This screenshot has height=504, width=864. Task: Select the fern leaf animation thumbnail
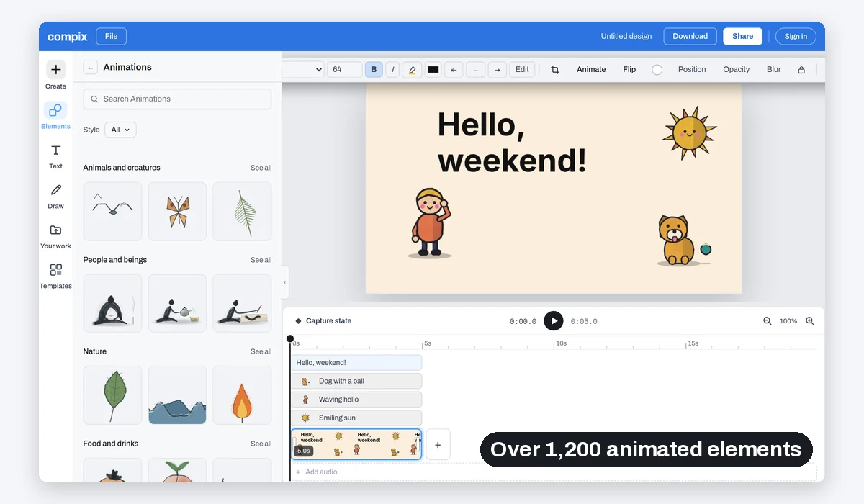pos(243,211)
